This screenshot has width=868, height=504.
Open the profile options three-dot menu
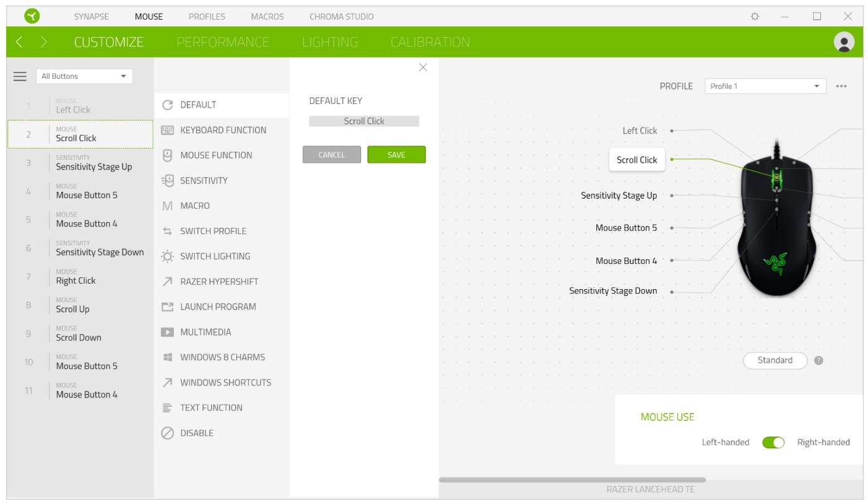840,87
